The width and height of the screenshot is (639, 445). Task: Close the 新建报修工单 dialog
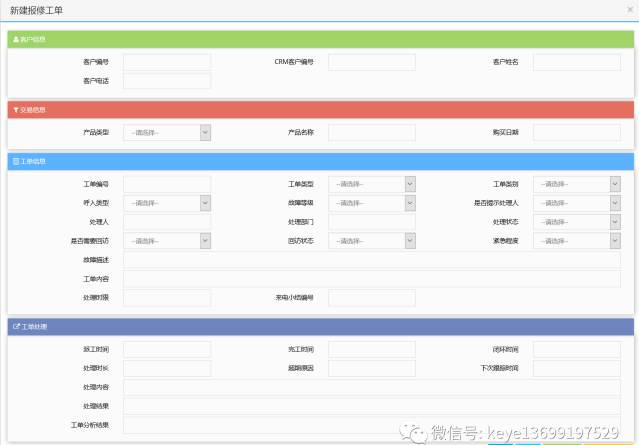629,9
